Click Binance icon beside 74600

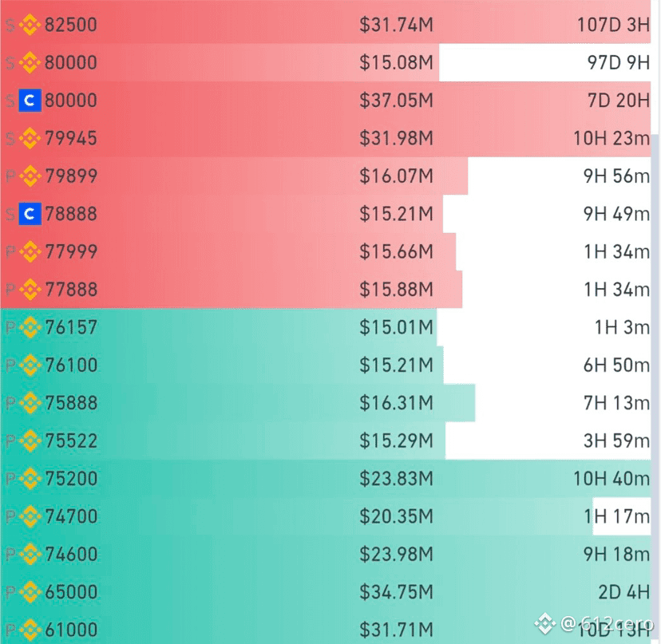(30, 555)
